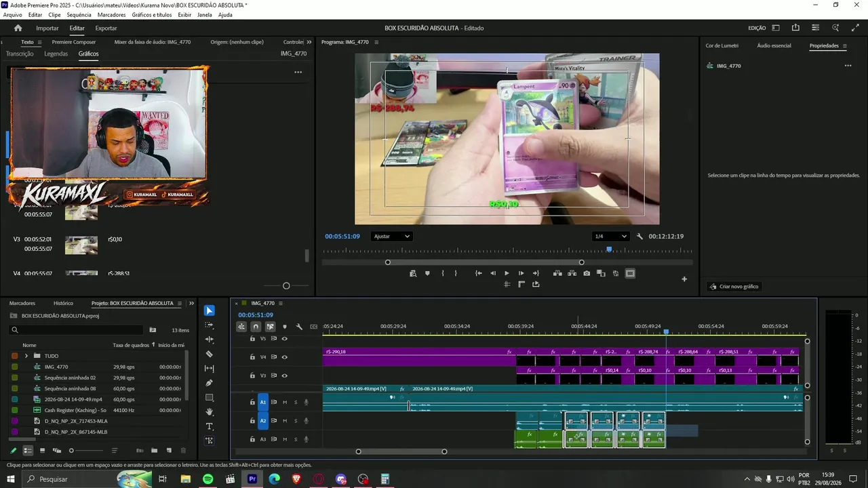Image resolution: width=868 pixels, height=488 pixels.
Task: Play the Program monitor preview
Action: [x=507, y=273]
